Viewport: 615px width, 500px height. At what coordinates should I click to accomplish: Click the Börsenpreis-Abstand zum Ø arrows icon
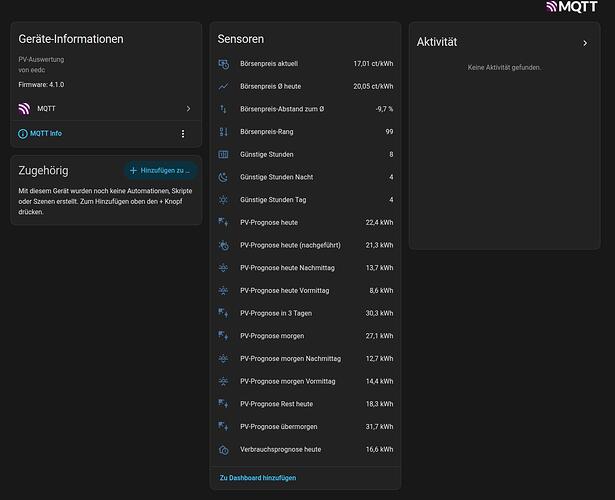click(224, 109)
